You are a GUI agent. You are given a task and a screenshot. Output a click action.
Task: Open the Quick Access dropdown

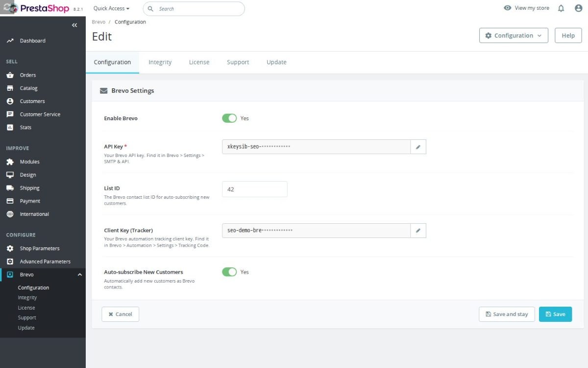[x=112, y=8]
